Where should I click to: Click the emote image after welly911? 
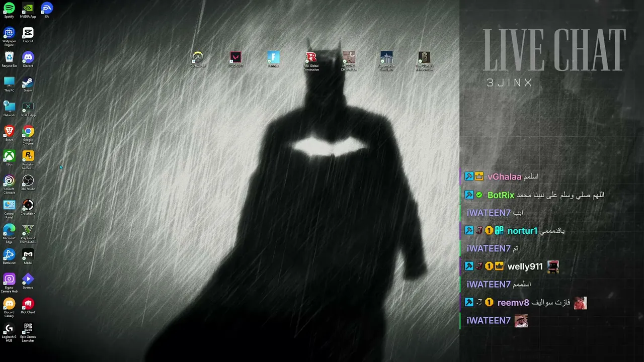pyautogui.click(x=553, y=266)
